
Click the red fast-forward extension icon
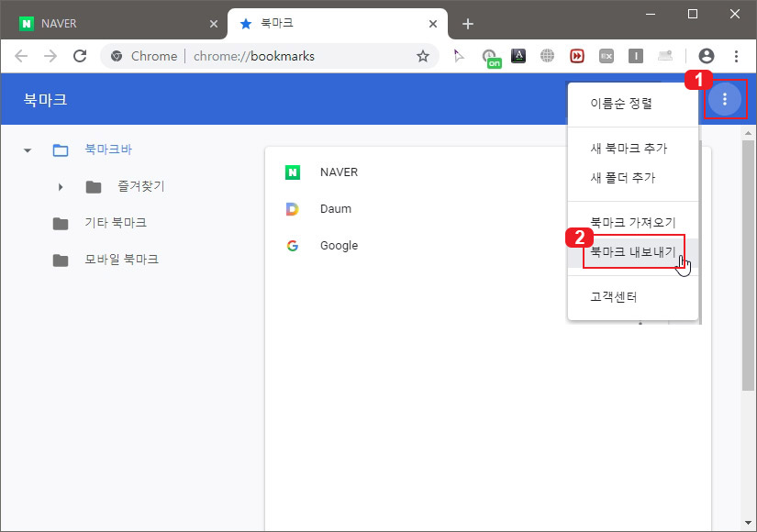(577, 56)
